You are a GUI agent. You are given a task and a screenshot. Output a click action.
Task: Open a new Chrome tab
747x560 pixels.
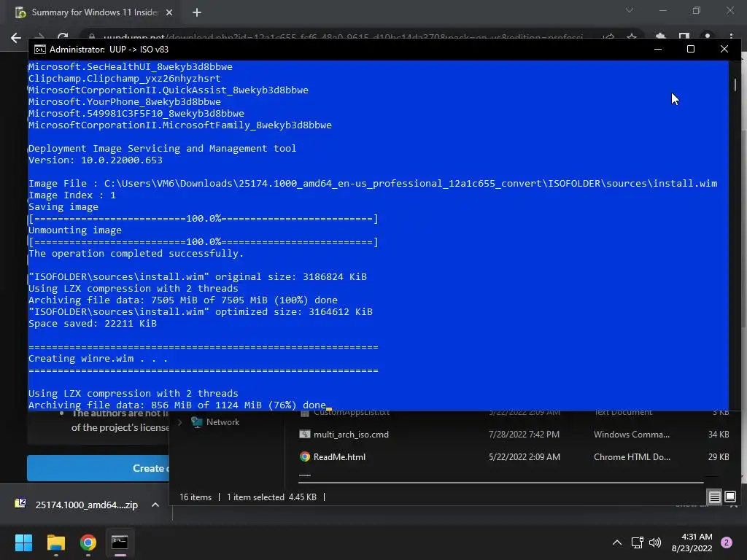point(197,12)
